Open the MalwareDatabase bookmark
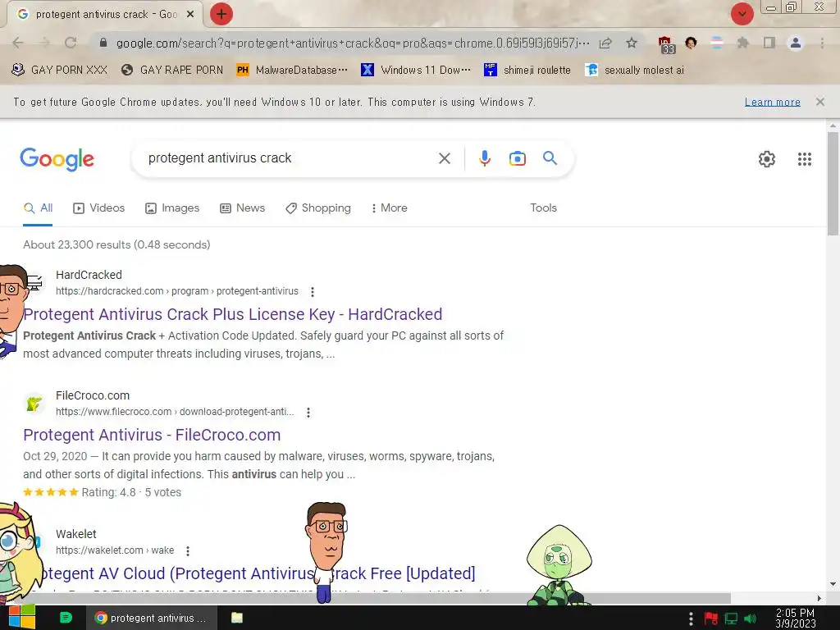Image resolution: width=840 pixels, height=630 pixels. (x=293, y=71)
